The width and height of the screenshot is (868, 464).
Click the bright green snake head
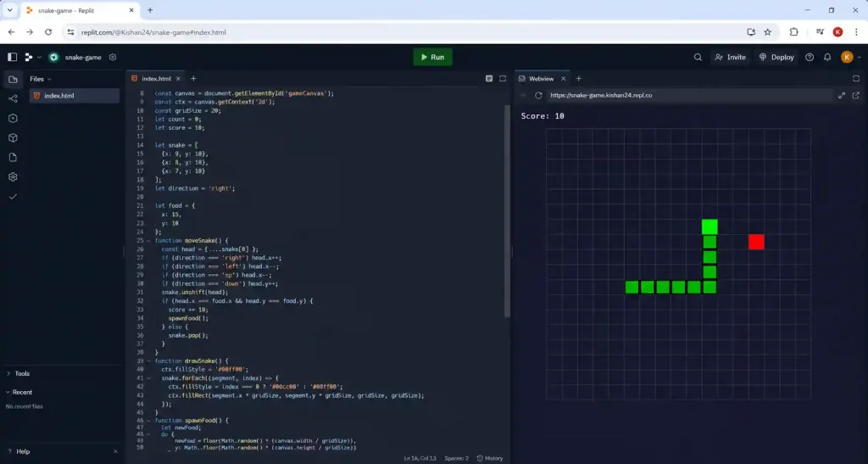(709, 226)
